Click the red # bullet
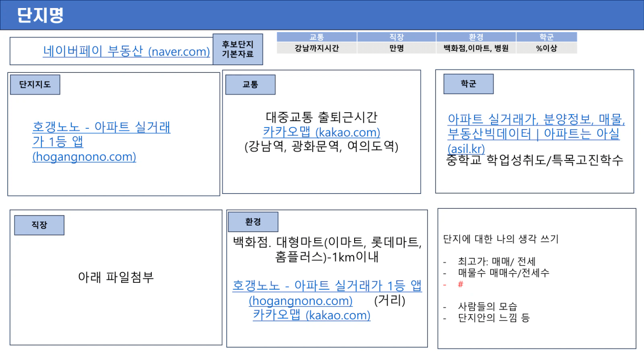This screenshot has height=362, width=644. [x=461, y=284]
